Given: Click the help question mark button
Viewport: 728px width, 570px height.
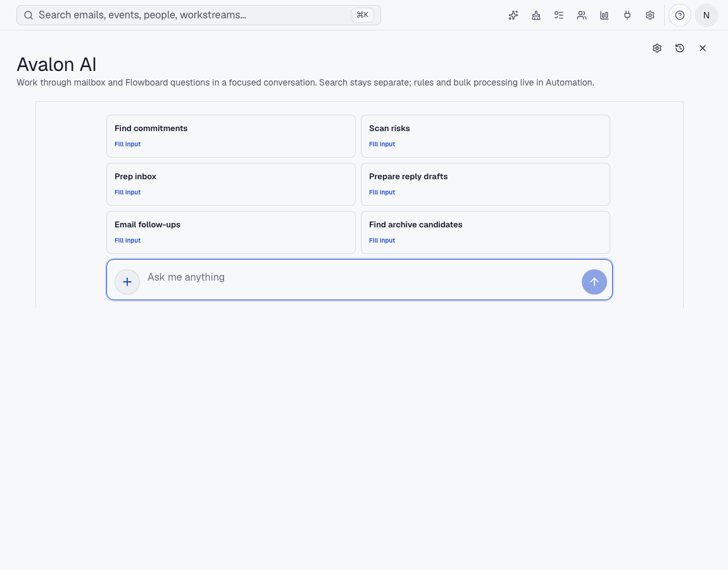Looking at the screenshot, I should 680,15.
